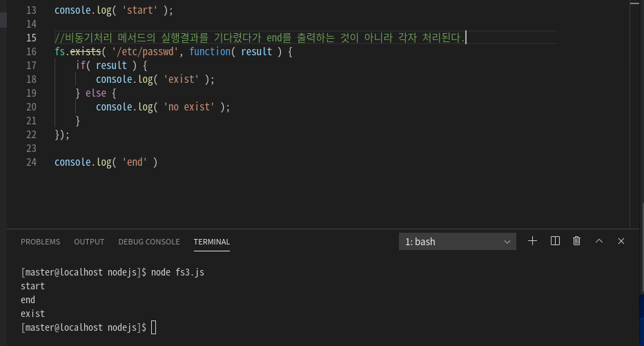
Task: Open the DEBUG CONSOLE tab
Action: (149, 242)
